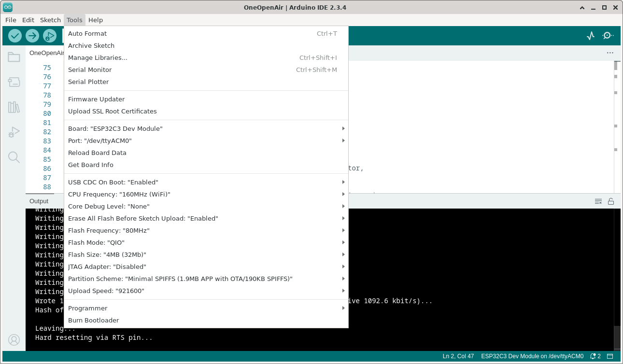Click the Output panel tab
Viewport: 623px width, 364px height.
coord(39,201)
